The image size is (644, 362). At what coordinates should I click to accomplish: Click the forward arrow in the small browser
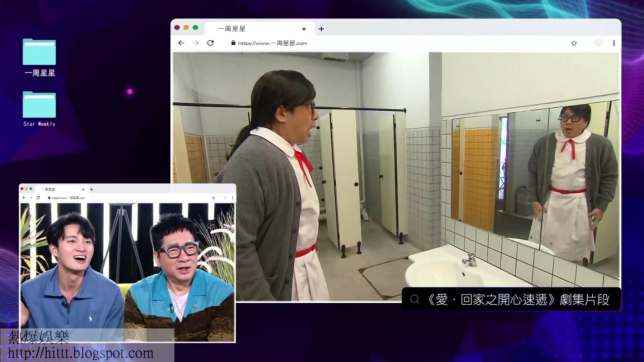tap(31, 198)
